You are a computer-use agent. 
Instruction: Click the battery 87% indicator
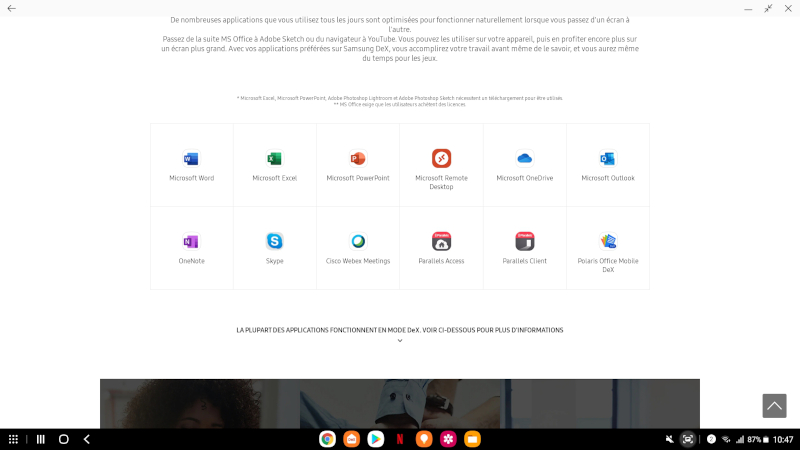[758, 439]
